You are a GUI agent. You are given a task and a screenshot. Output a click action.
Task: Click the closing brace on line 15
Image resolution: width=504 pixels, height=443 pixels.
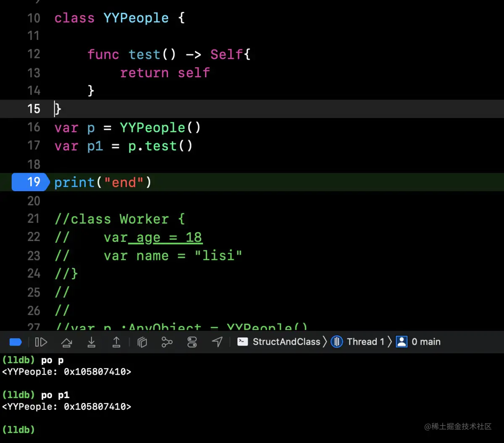(x=58, y=109)
